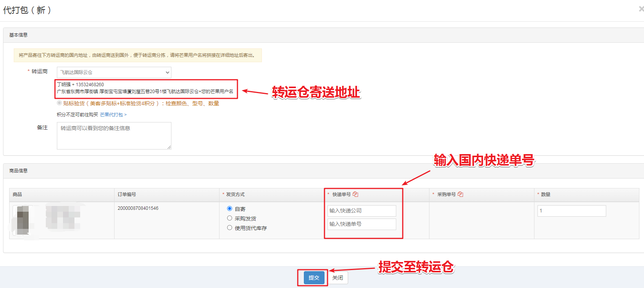Open the 芒果代打包 link
Screen dimensions: 644x288
[x=113, y=115]
